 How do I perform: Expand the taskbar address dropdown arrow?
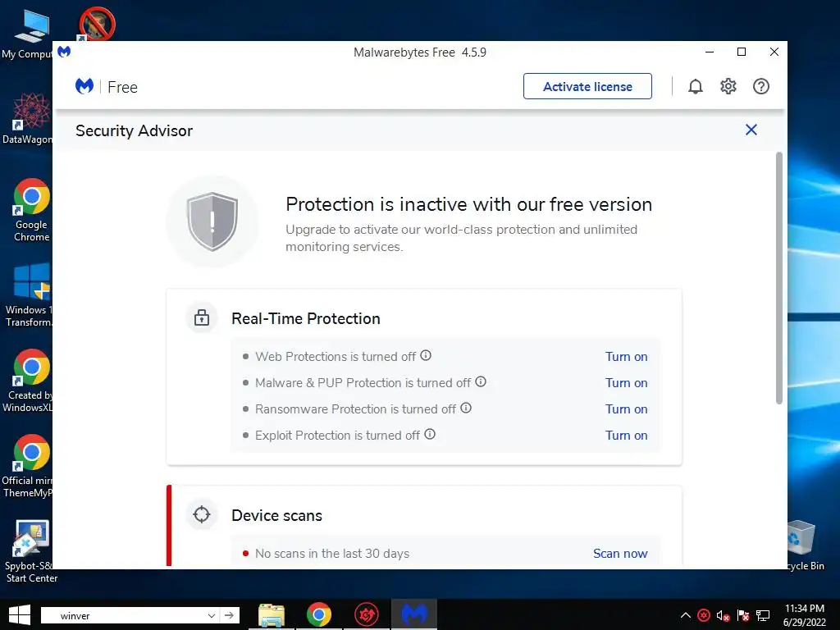(211, 615)
